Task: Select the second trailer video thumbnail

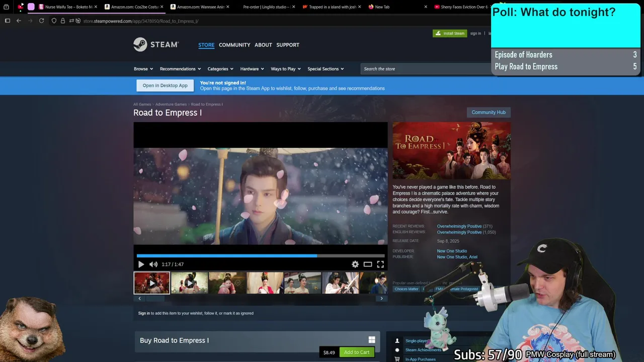Action: pyautogui.click(x=189, y=283)
